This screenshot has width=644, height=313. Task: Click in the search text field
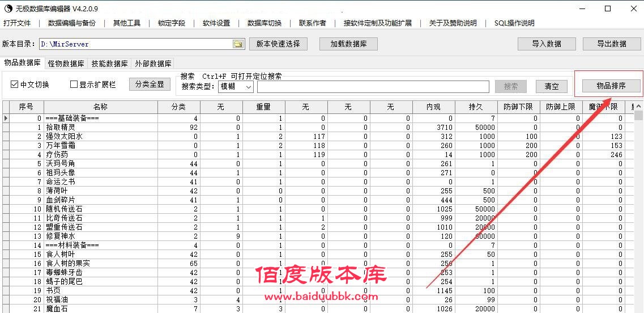pyautogui.click(x=373, y=87)
